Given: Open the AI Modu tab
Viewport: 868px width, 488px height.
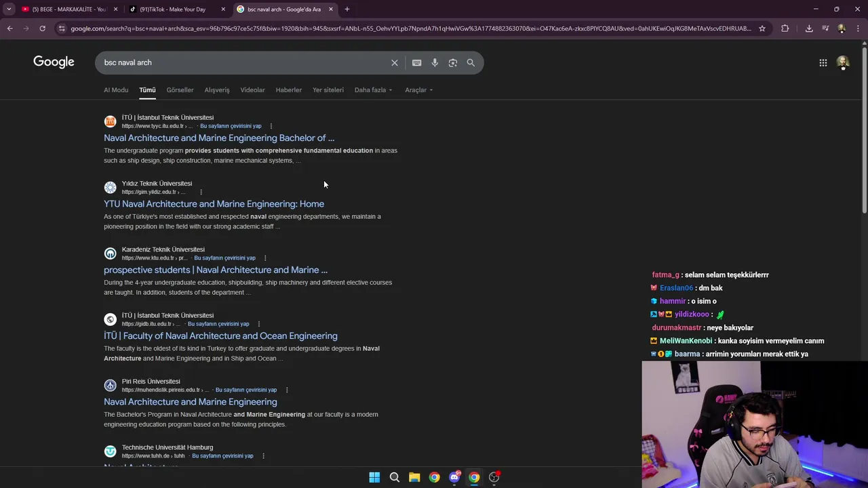Looking at the screenshot, I should click(116, 90).
